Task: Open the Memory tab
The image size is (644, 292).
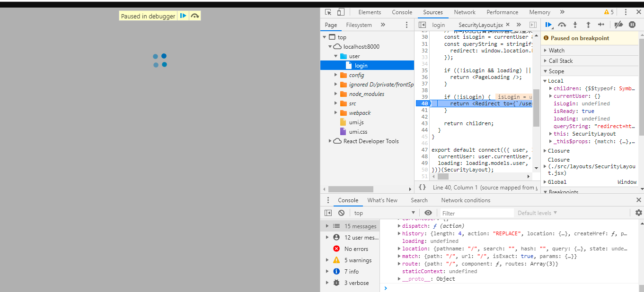Action: (x=539, y=12)
